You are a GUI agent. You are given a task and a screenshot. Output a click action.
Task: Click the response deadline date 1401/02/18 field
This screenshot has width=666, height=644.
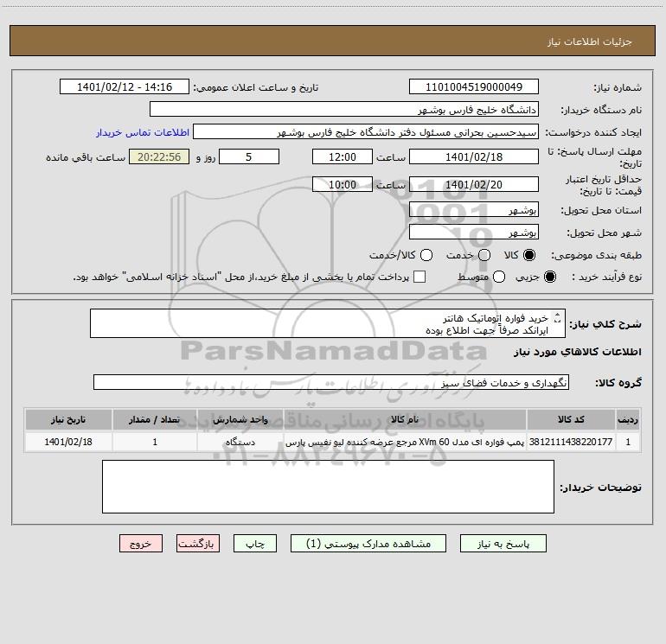point(474,157)
